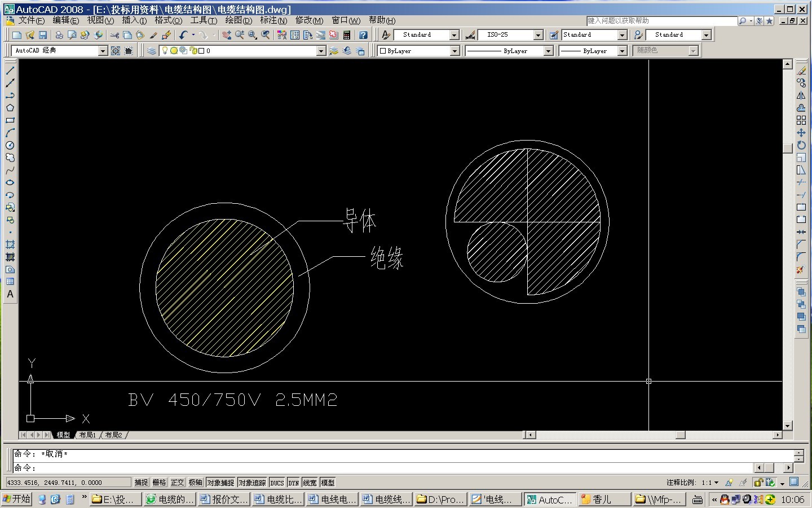This screenshot has height=508, width=812.
Task: Select the Erase tool
Action: click(x=801, y=71)
